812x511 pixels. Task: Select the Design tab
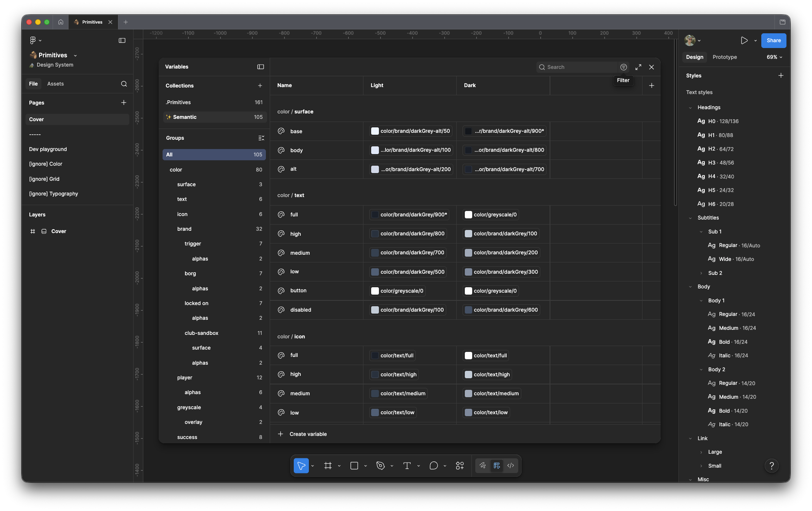695,57
